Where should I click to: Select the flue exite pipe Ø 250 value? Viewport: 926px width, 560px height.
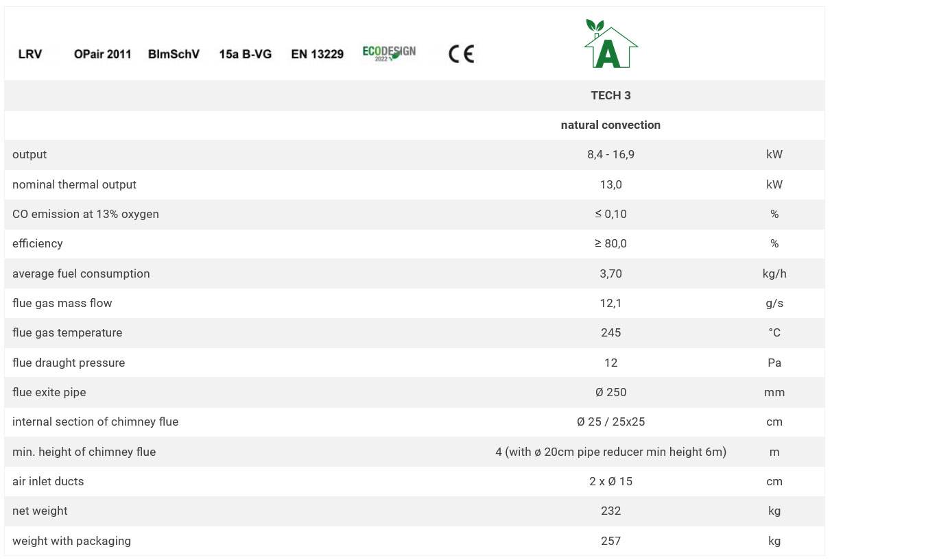coord(610,392)
